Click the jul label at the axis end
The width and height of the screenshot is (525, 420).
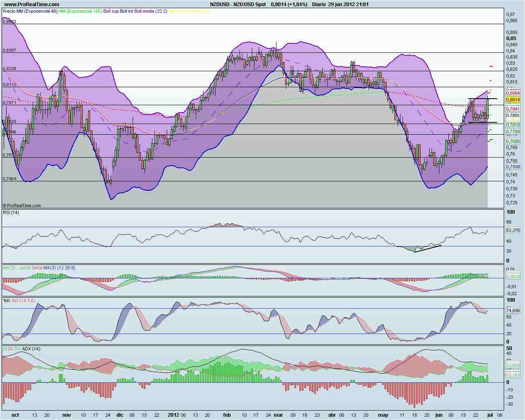tap(491, 415)
